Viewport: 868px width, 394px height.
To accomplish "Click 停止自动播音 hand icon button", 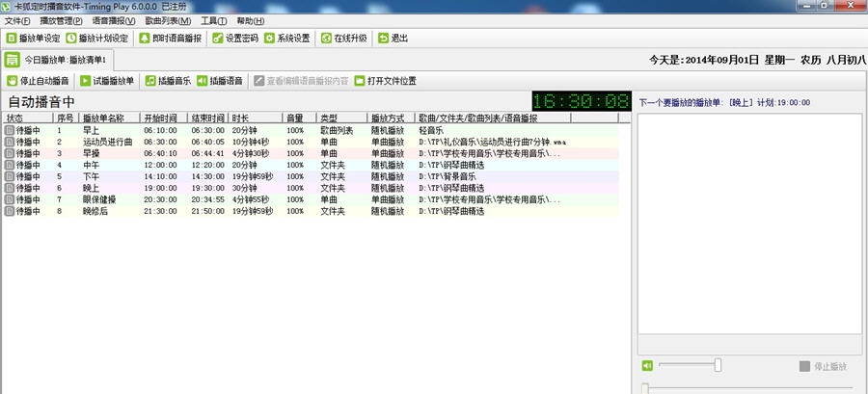I will 39,81.
